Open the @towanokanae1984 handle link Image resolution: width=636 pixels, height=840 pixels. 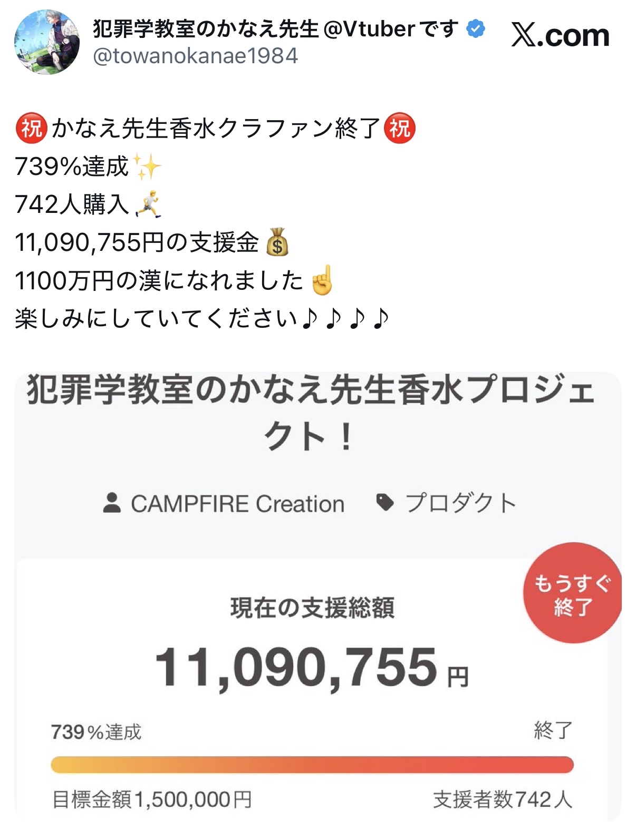pyautogui.click(x=195, y=56)
